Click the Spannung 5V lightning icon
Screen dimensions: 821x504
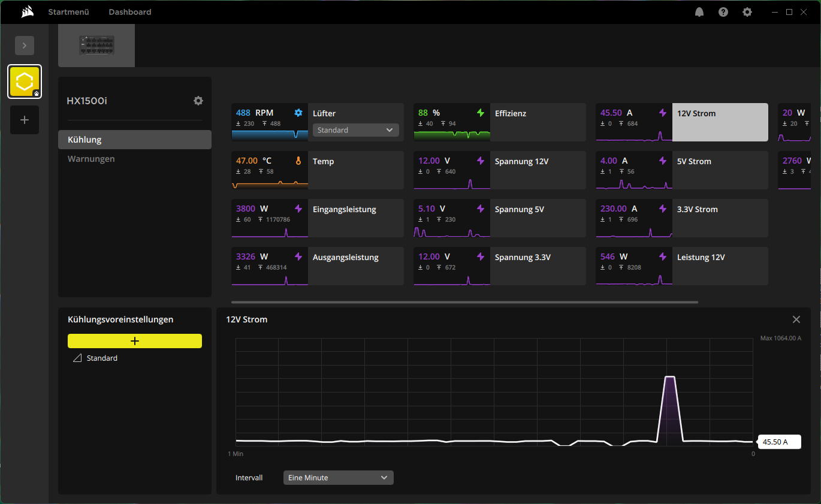click(x=481, y=209)
